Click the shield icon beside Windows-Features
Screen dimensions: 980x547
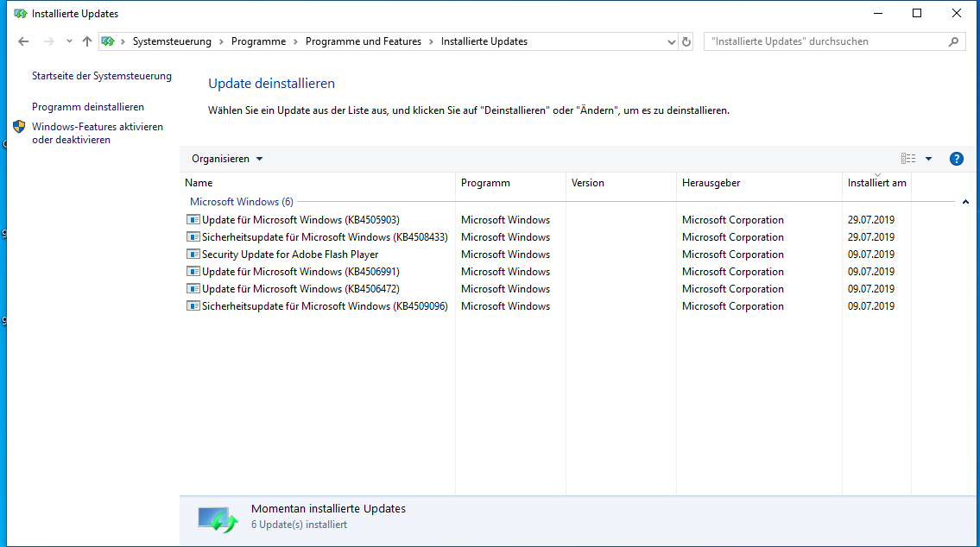tap(19, 127)
